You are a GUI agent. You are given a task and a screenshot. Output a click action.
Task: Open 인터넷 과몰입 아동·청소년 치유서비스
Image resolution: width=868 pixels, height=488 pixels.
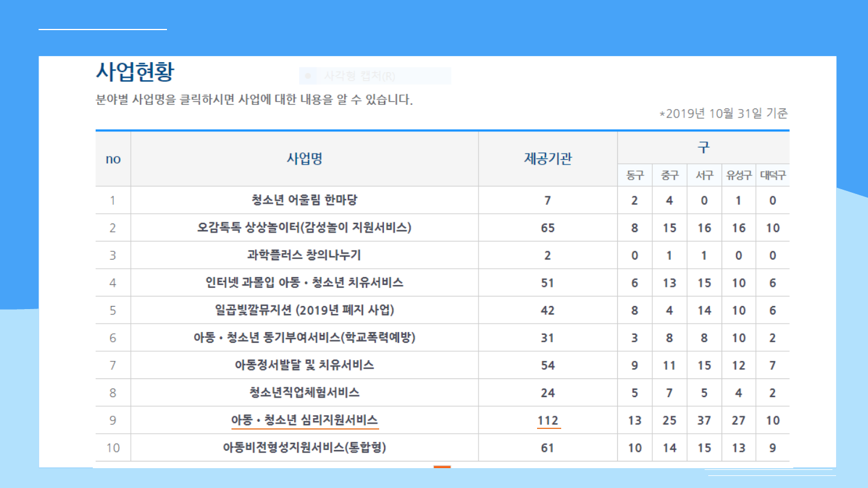point(304,283)
